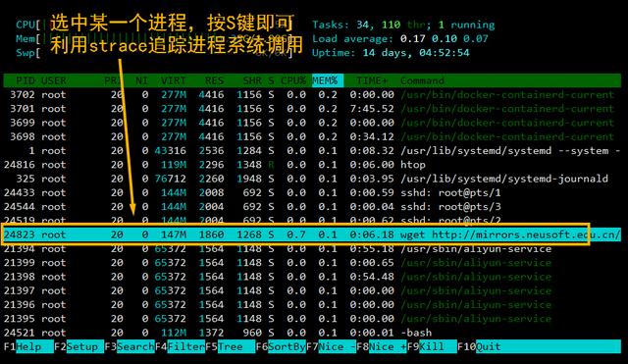This screenshot has width=628, height=364.
Task: Click the R state of htop row
Action: click(271, 165)
